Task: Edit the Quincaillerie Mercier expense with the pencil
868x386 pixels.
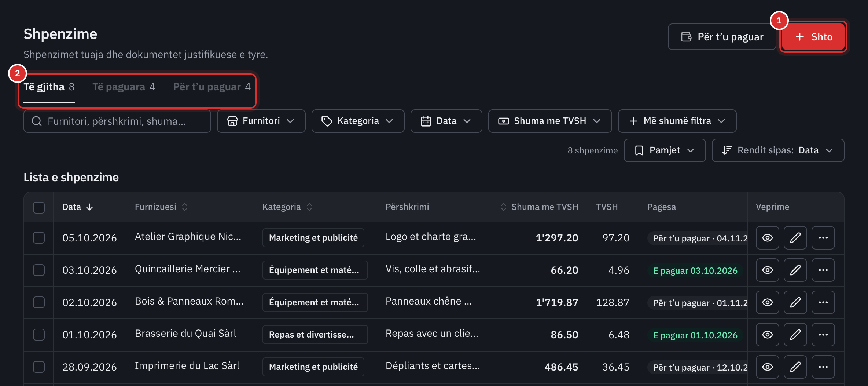Action: click(x=795, y=270)
